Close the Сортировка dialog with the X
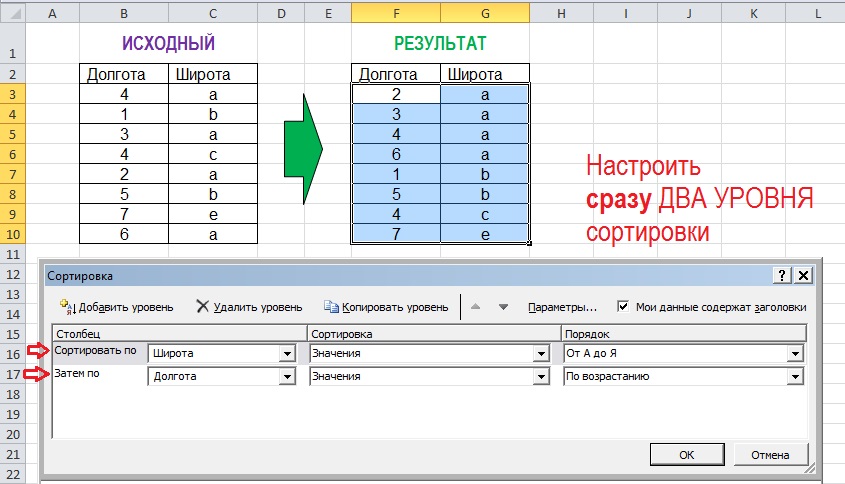Viewport: 845px width, 484px height. click(x=802, y=275)
